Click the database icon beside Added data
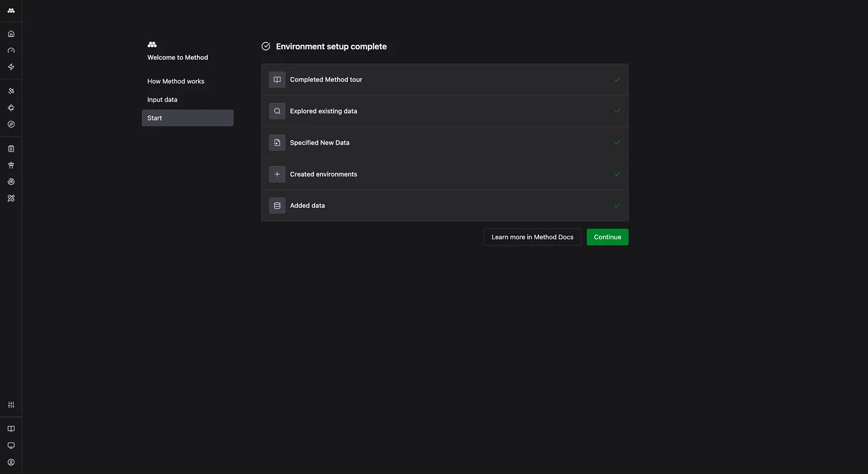Screen dimensions: 868x474 tap(277, 205)
